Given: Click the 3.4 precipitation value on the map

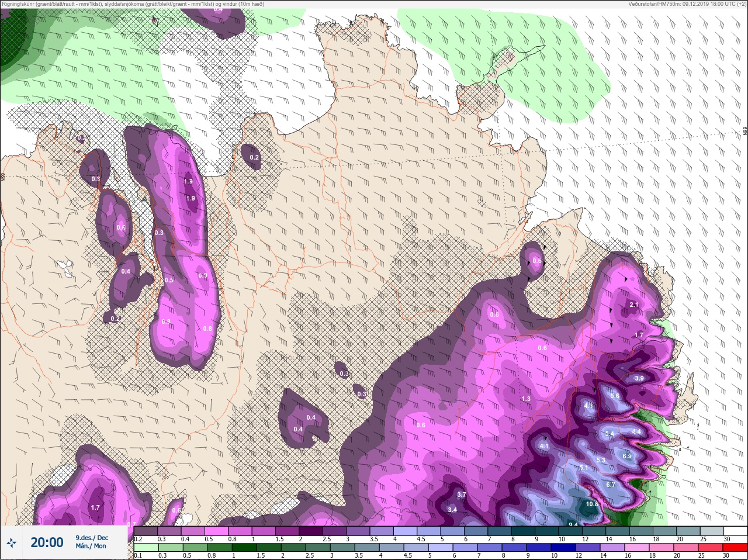Looking at the screenshot, I should pyautogui.click(x=452, y=510).
